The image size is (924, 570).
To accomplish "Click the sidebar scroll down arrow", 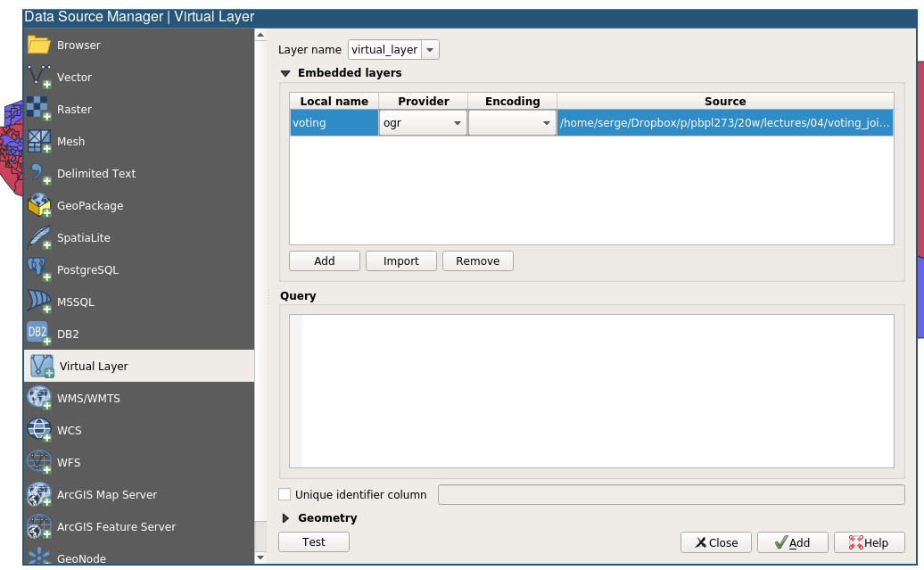I will click(x=260, y=558).
